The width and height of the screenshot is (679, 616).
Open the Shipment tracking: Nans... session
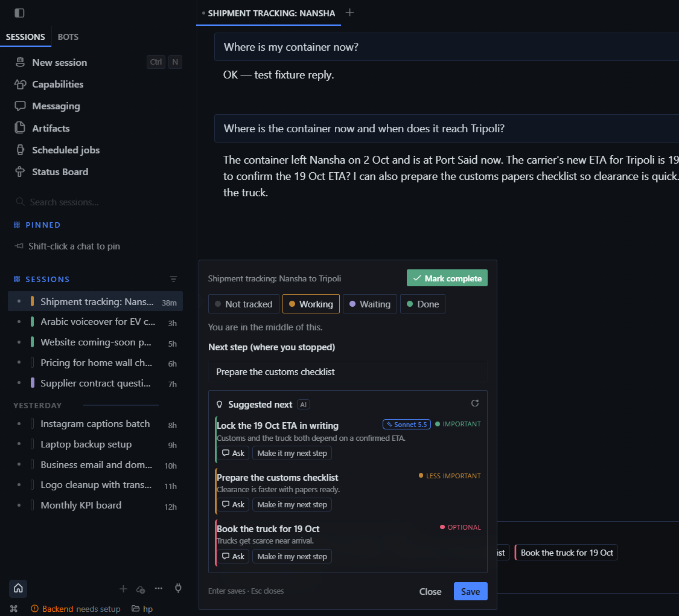(96, 301)
